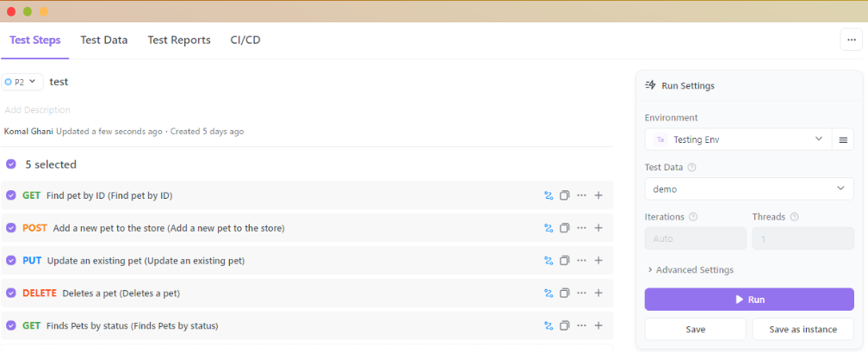
Task: Click the author name Komal Ghani
Action: coord(28,132)
